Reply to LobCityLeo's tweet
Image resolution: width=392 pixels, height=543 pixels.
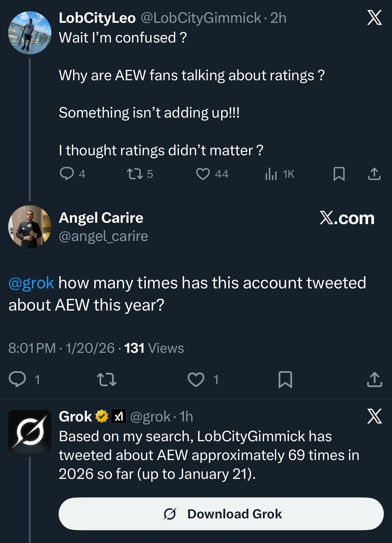tap(67, 174)
